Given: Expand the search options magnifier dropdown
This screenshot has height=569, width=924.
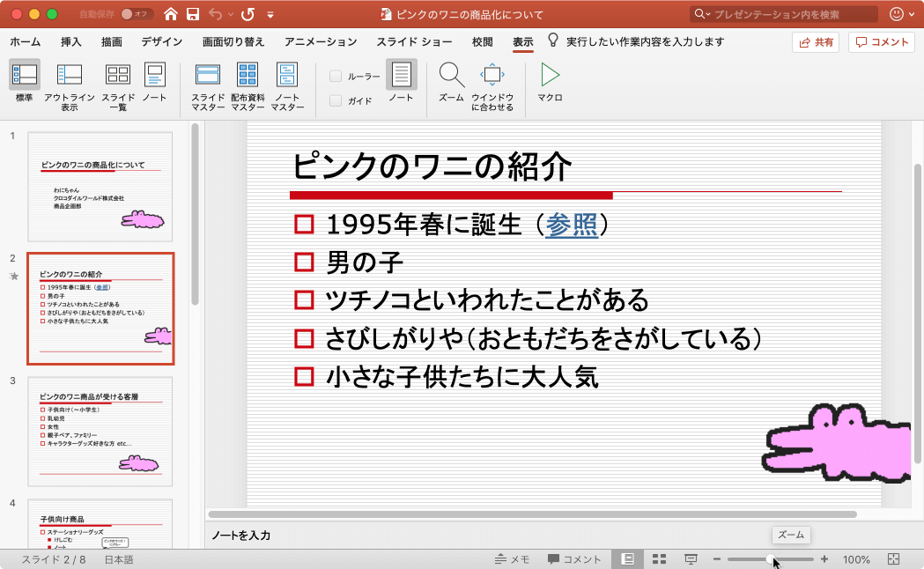Looking at the screenshot, I should 702,13.
